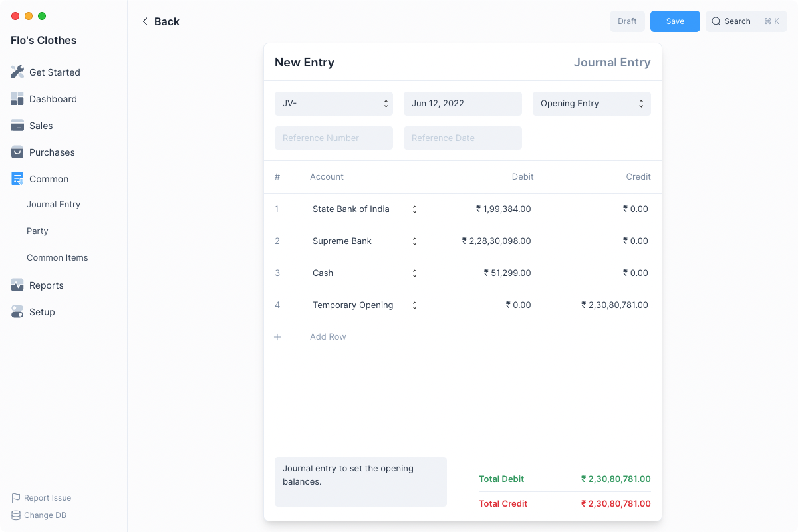Click the Setup toggles icon

(x=17, y=311)
